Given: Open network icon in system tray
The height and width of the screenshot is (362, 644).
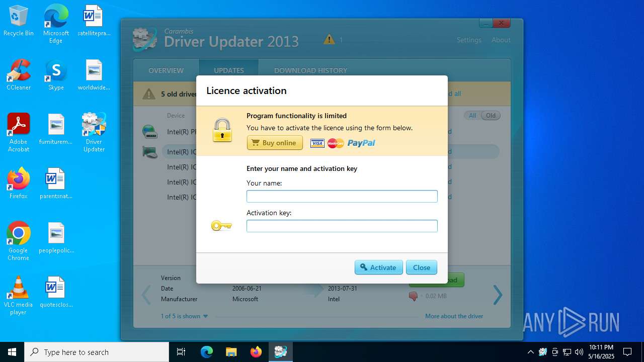Looking at the screenshot, I should click(x=567, y=352).
